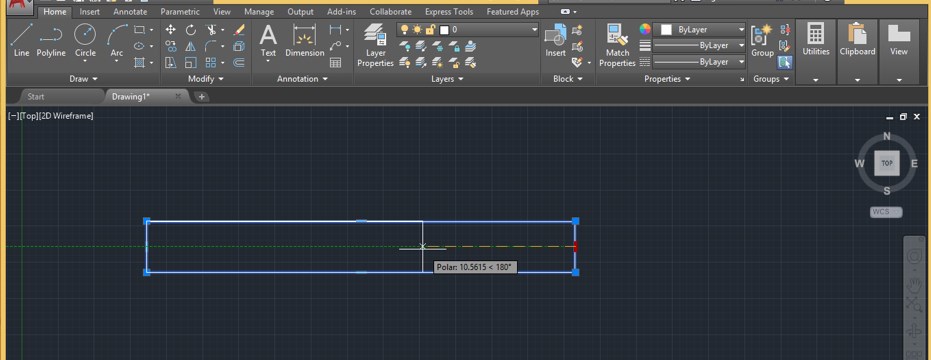Open the ByLayer linetype dropdown
931x360 pixels.
tap(741, 62)
